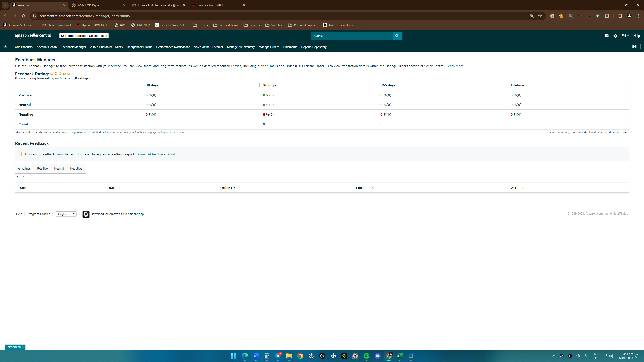Click the Edit button in nav bar

(635, 47)
